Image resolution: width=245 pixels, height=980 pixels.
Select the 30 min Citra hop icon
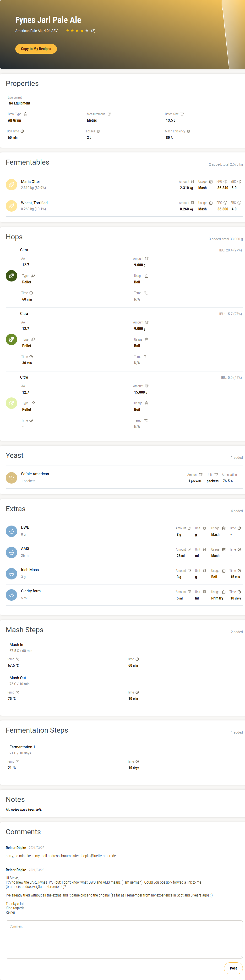pyautogui.click(x=11, y=339)
